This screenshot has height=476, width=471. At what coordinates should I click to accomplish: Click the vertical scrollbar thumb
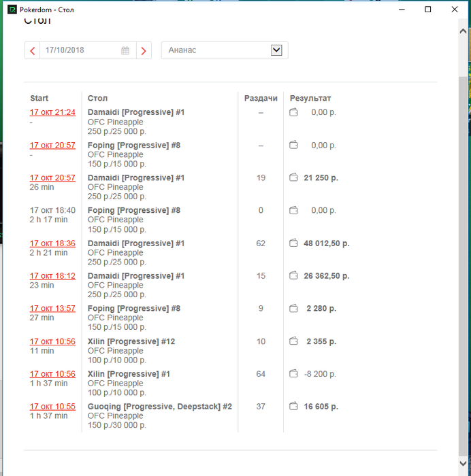point(463,267)
